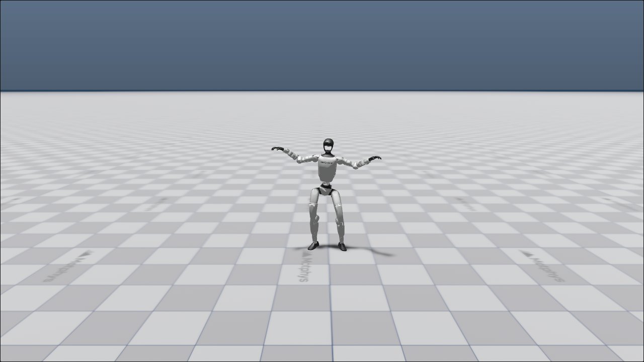This screenshot has width=644, height=362.
Task: Select the humanoid robot's head
Action: (328, 146)
